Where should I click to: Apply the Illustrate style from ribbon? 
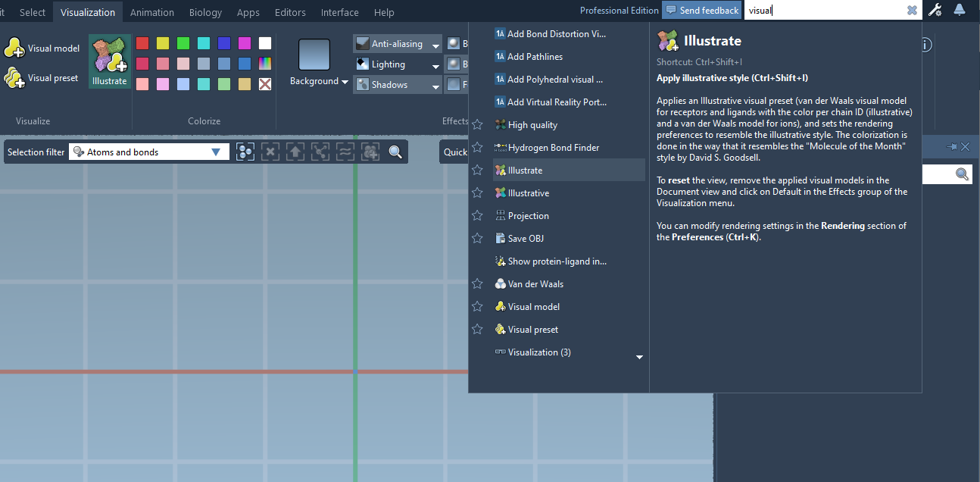point(110,61)
